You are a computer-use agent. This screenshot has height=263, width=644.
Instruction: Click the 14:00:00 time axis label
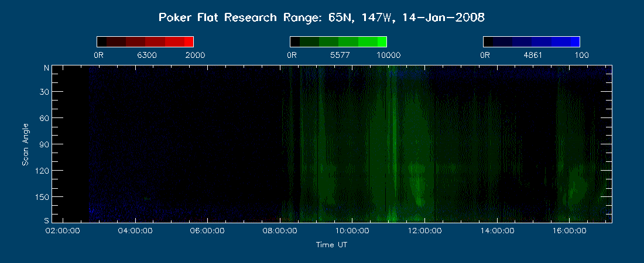tap(496, 231)
